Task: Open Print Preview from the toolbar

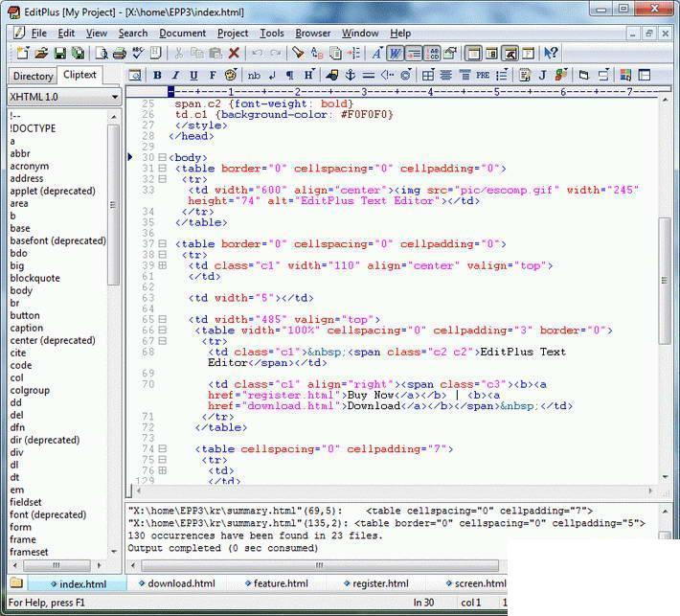Action: pos(102,53)
